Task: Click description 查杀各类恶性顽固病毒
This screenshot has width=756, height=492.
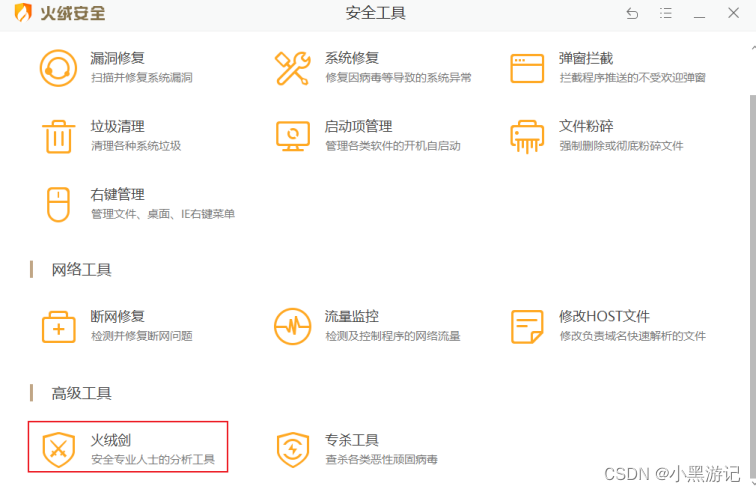Action: point(381,459)
